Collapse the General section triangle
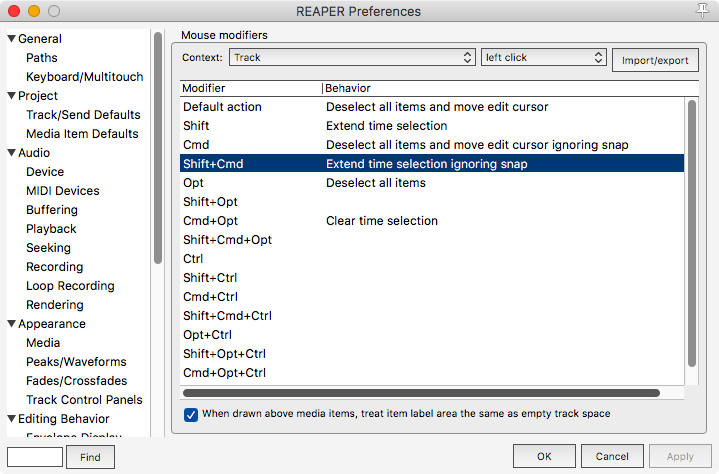719x474 pixels. point(12,39)
